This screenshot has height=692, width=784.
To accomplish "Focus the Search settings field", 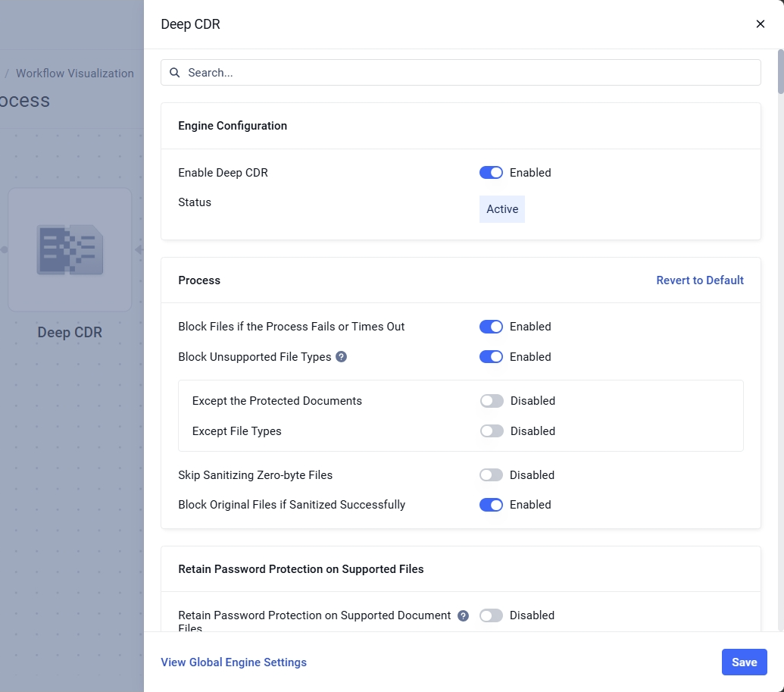I will pos(461,73).
